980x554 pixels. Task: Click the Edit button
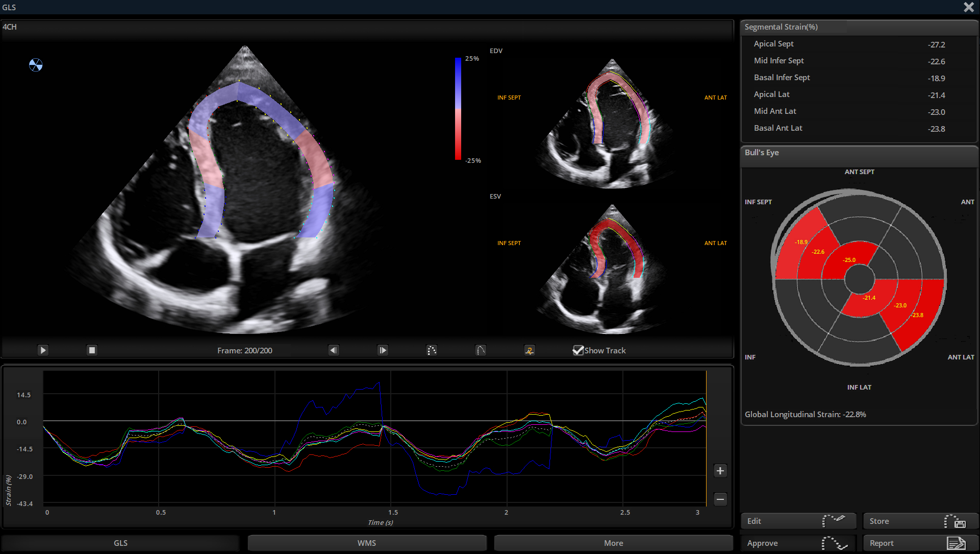pyautogui.click(x=799, y=521)
